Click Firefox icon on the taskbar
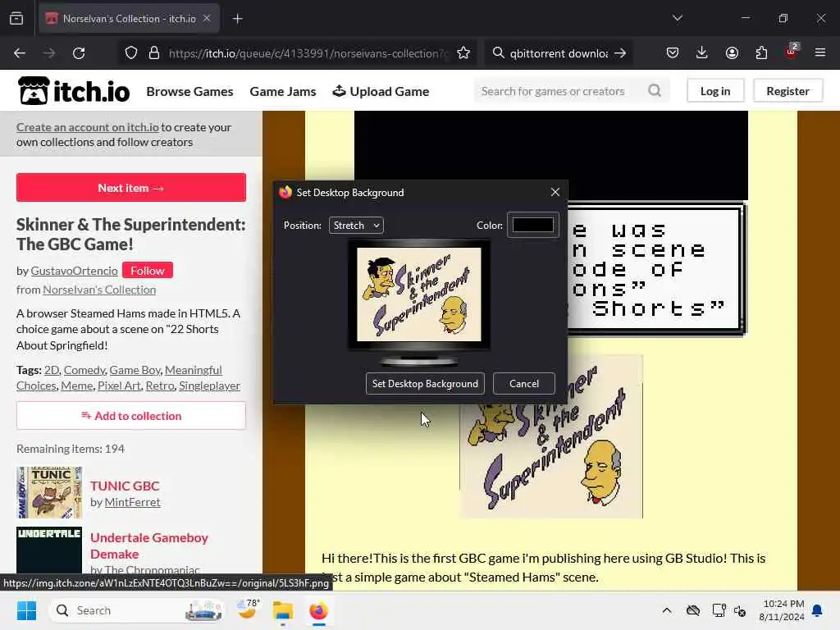Viewport: 840px width, 630px height. click(319, 610)
